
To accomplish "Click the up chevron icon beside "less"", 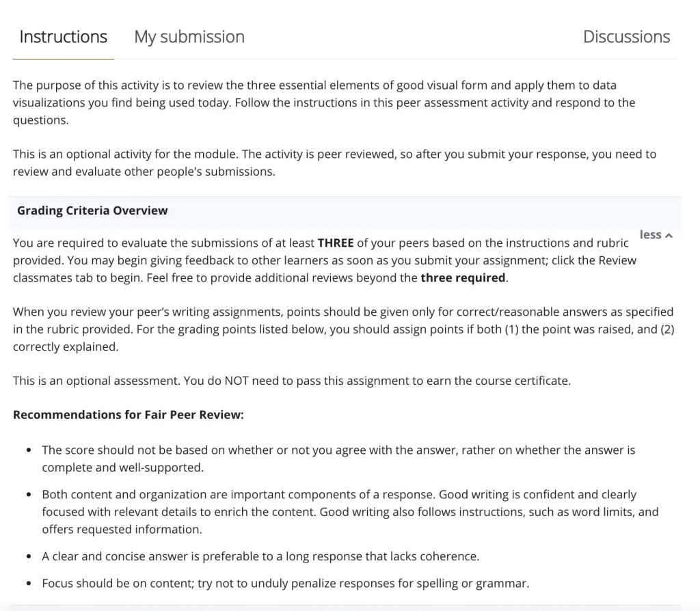I will point(669,236).
